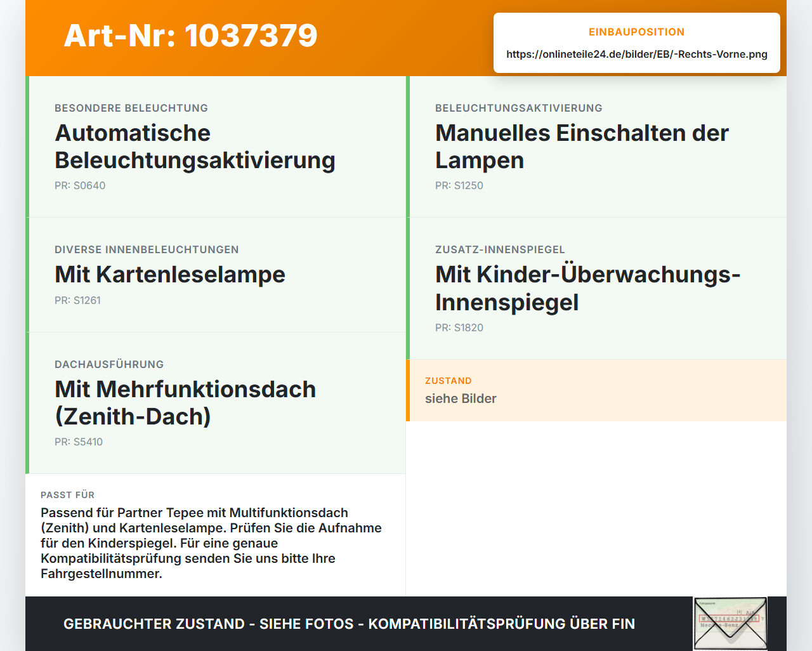
Task: Click the orange EINBAUPOSITION label
Action: click(x=637, y=32)
